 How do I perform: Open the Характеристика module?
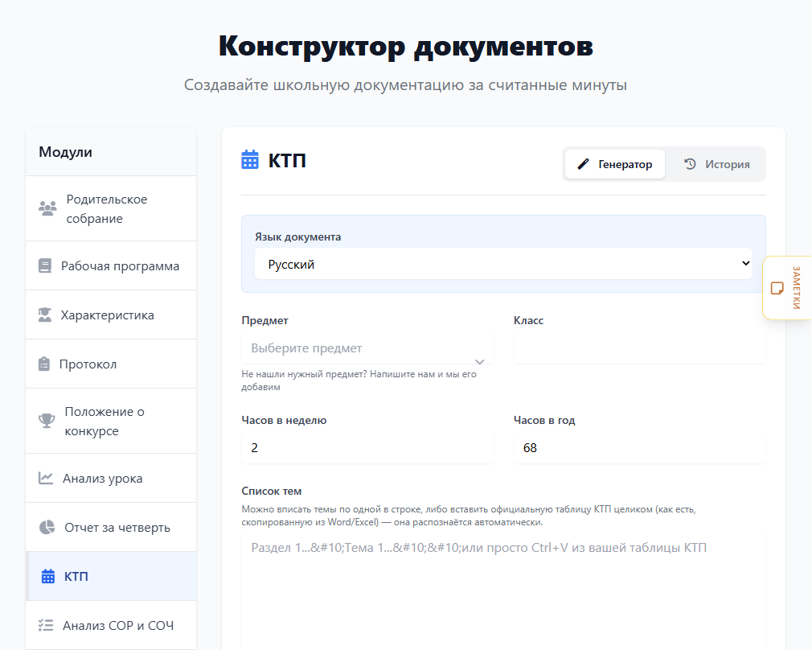[111, 315]
